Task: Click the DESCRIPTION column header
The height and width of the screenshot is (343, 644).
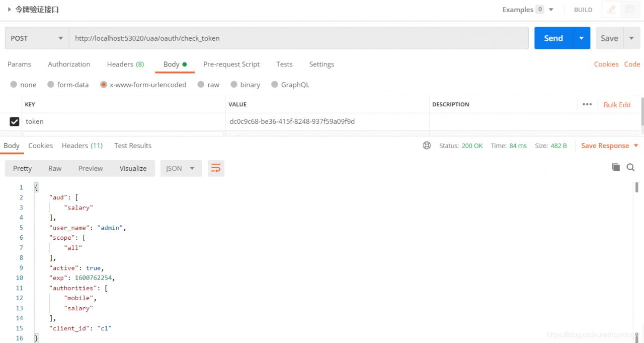Action: pyautogui.click(x=451, y=105)
